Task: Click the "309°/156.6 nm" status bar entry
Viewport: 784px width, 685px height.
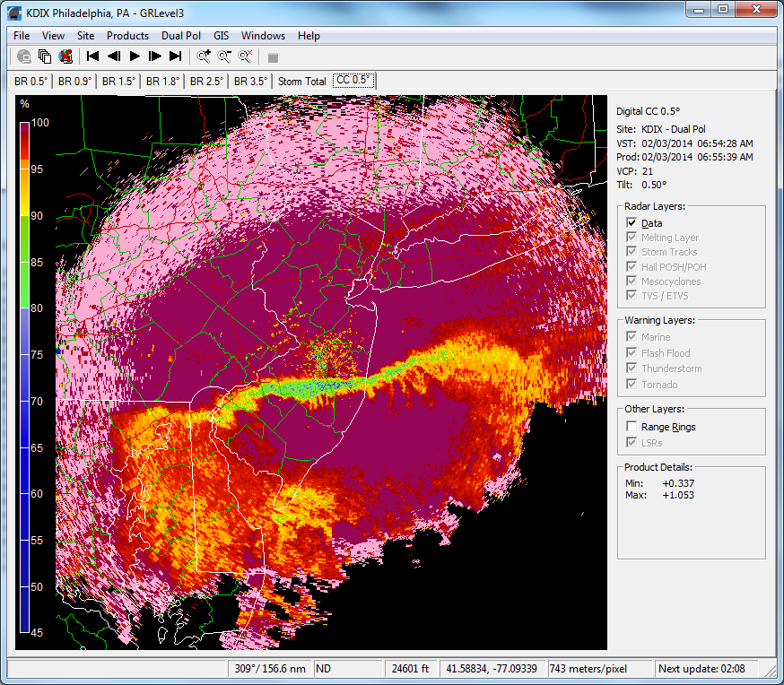Action: [270, 669]
